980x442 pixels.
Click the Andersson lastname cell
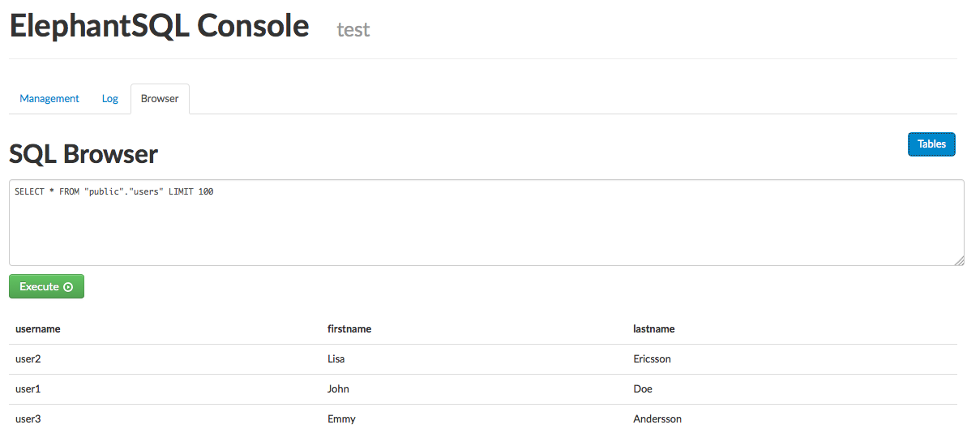[657, 419]
